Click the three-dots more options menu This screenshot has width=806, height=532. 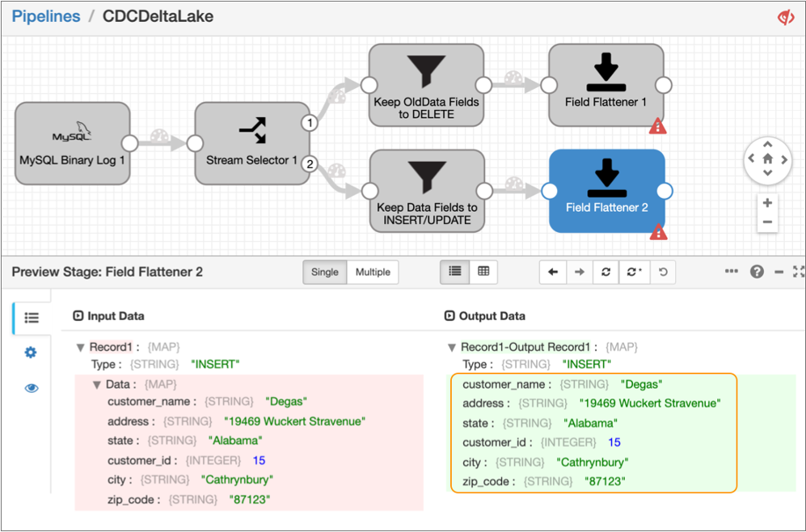pos(732,272)
